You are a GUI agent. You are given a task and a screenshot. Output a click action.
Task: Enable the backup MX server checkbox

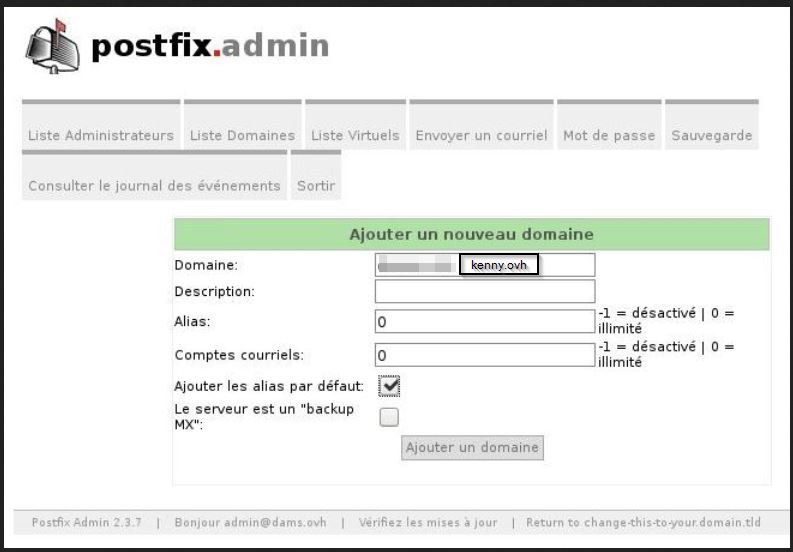389,417
